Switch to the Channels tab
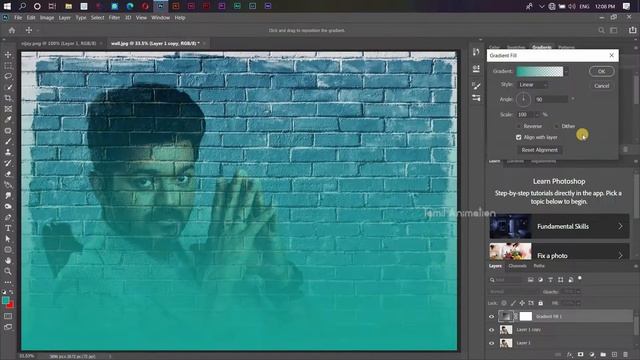 tap(518, 266)
